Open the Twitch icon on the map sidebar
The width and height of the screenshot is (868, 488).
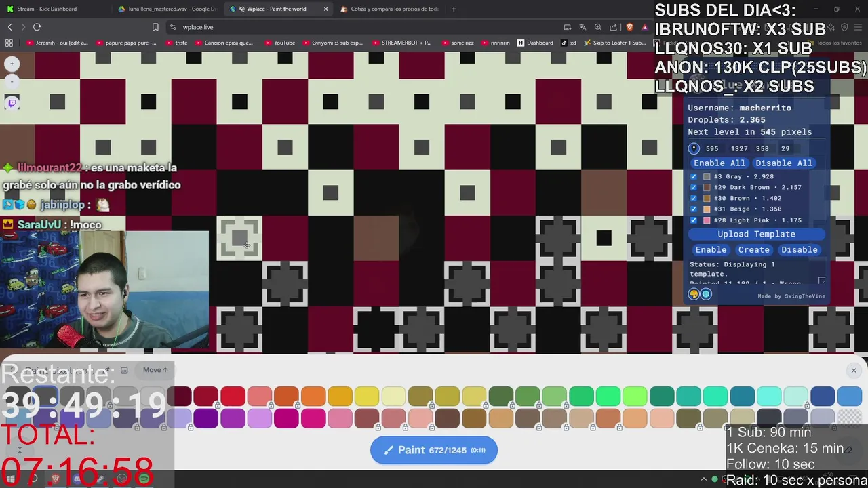pyautogui.click(x=12, y=102)
